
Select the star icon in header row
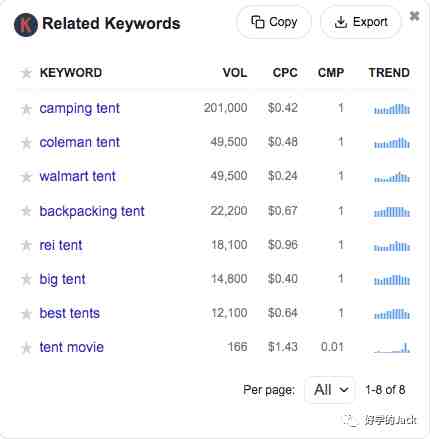(26, 73)
